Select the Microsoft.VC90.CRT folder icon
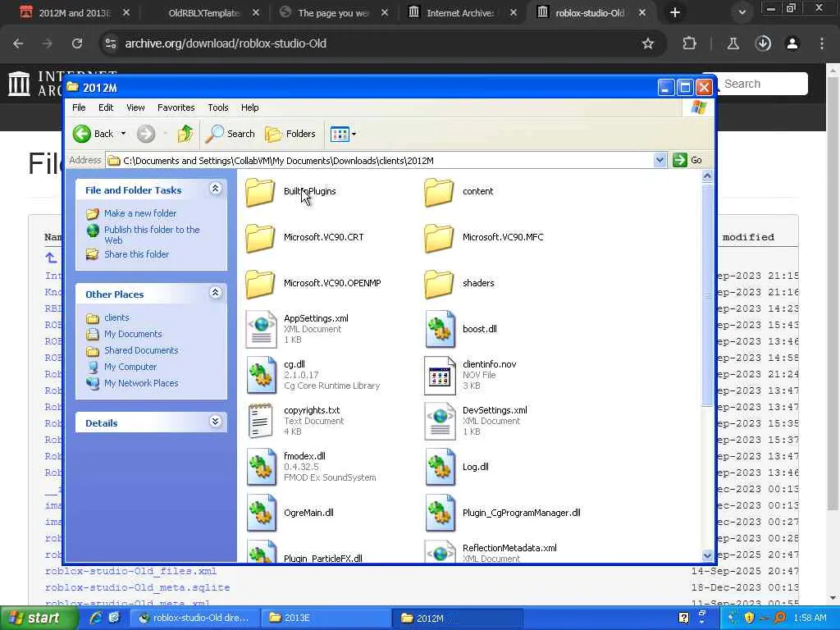This screenshot has height=630, width=840. (x=260, y=238)
